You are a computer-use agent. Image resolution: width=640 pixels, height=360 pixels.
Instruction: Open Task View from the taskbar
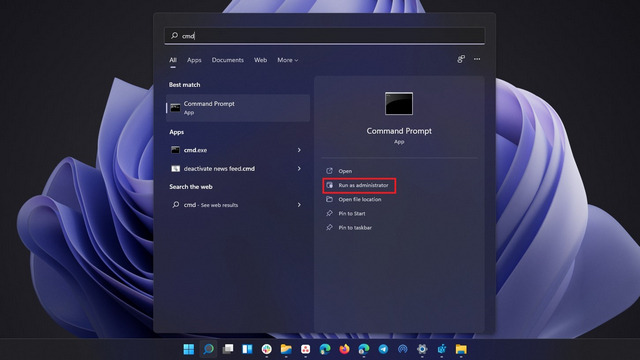[228, 349]
